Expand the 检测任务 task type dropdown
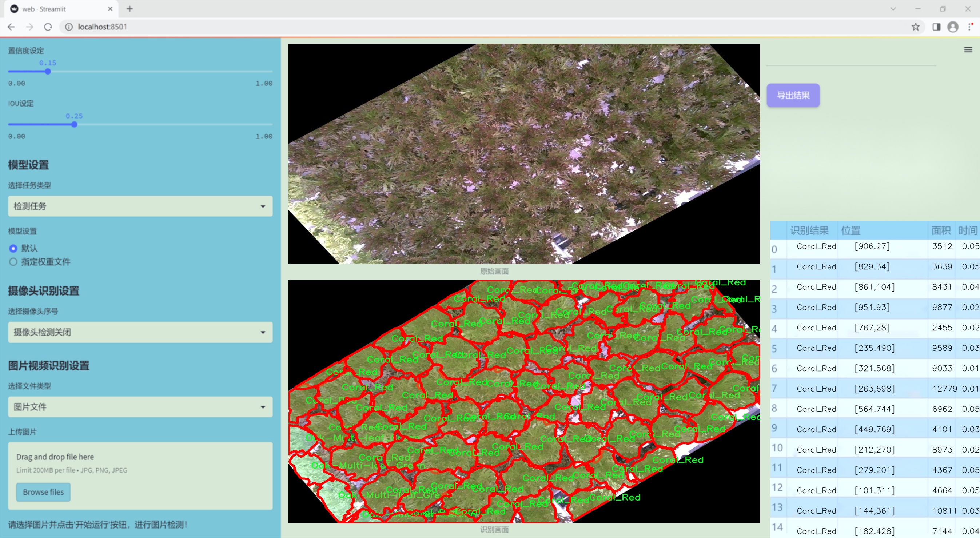 pos(140,206)
